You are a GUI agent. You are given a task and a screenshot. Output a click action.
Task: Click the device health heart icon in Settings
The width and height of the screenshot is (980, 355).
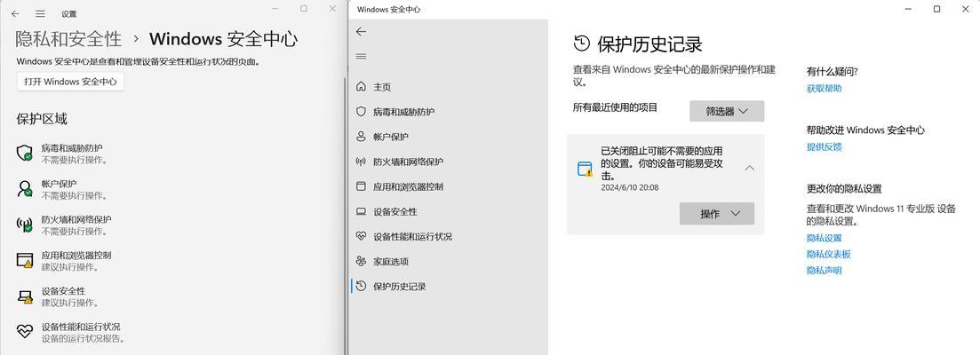(x=24, y=332)
